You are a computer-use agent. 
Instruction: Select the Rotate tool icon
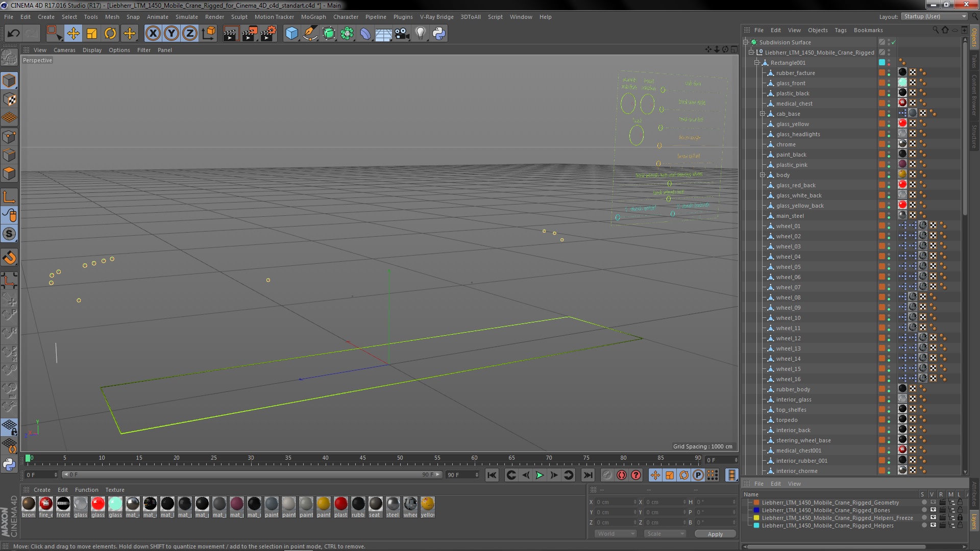[110, 34]
